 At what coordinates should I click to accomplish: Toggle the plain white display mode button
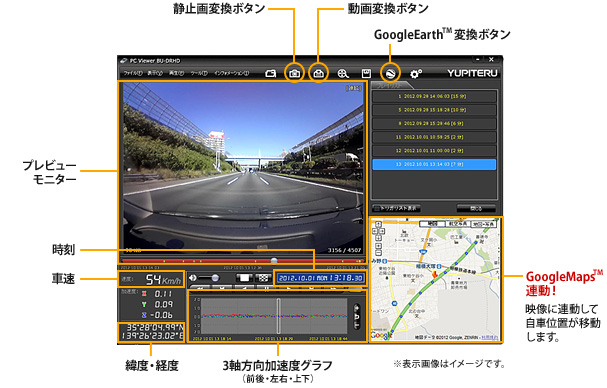244,278
